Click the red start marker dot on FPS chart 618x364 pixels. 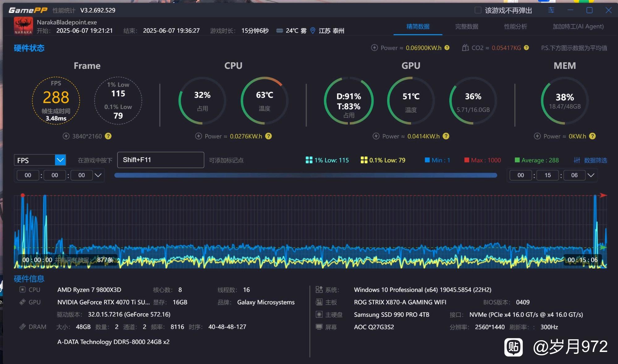(23, 195)
